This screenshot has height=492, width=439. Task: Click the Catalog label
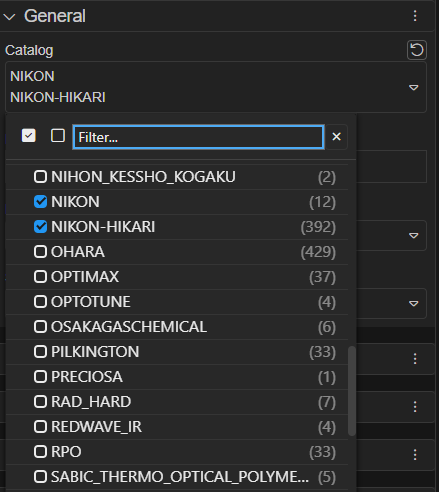click(29, 50)
